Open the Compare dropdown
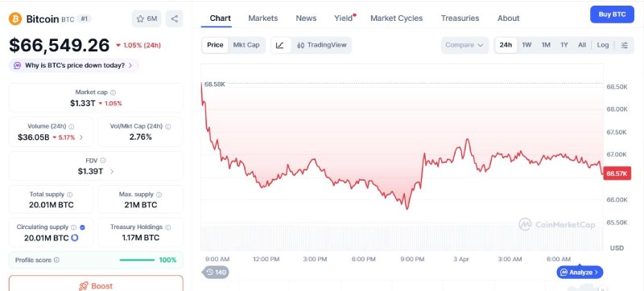 coord(464,45)
